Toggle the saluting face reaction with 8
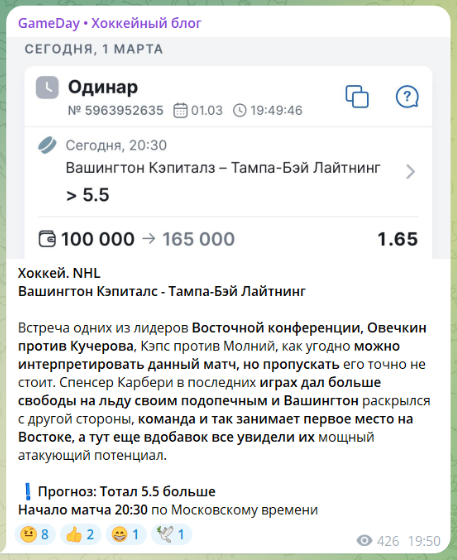Screen dimensions: 457x560 [35, 534]
